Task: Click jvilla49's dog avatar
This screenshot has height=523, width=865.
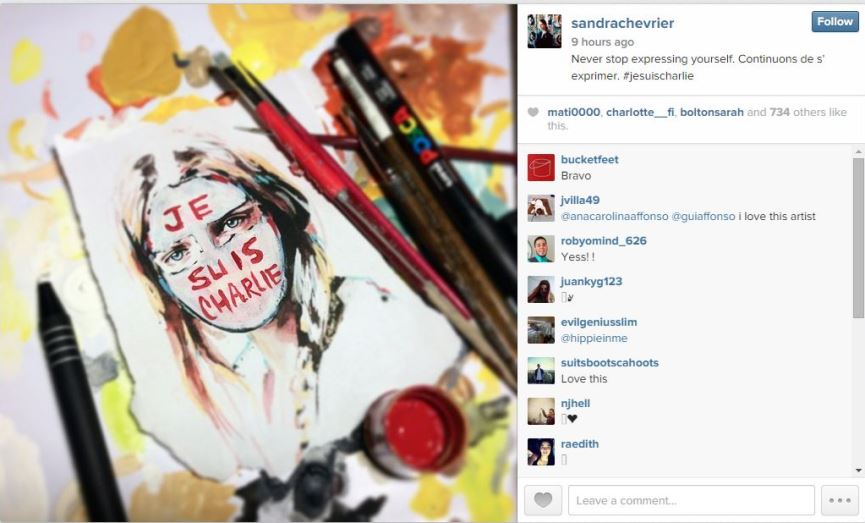Action: tap(541, 209)
